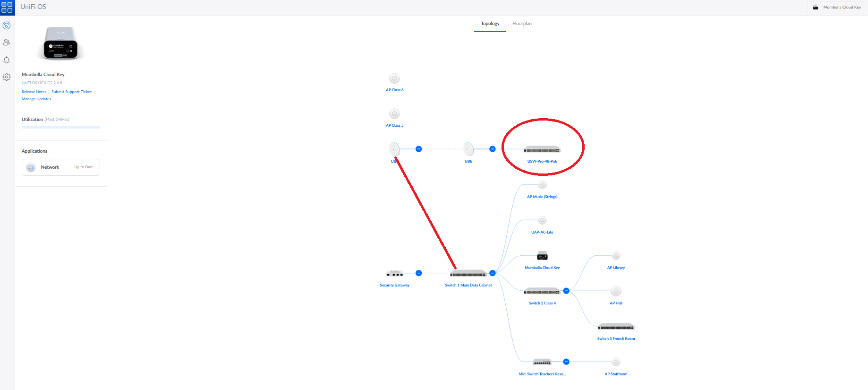Open the Network application card
The height and width of the screenshot is (390, 868).
61,167
